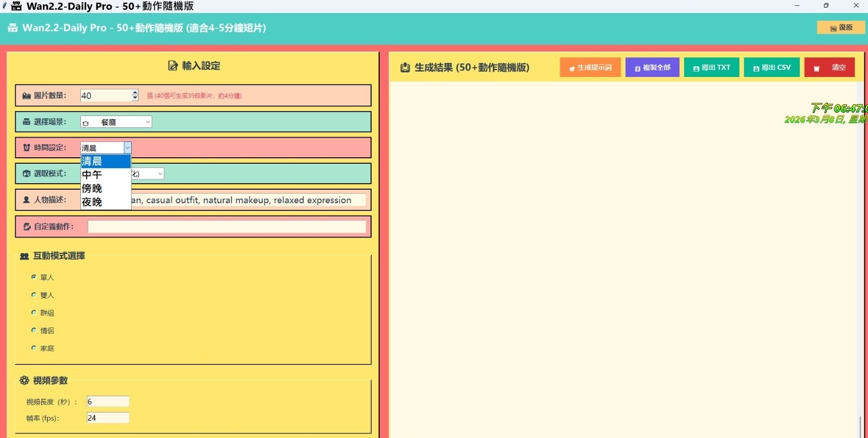Export results using 導出 CSV
This screenshot has width=868, height=438.
[x=771, y=67]
